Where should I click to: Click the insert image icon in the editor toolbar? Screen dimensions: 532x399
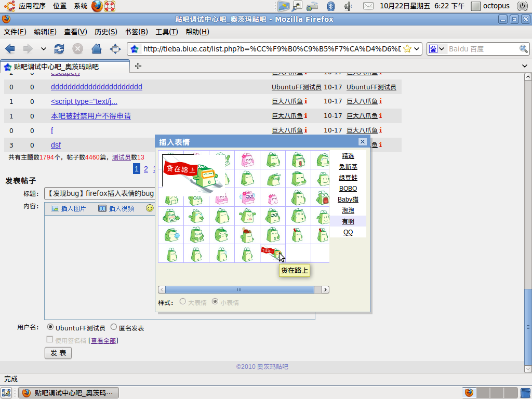tap(55, 208)
